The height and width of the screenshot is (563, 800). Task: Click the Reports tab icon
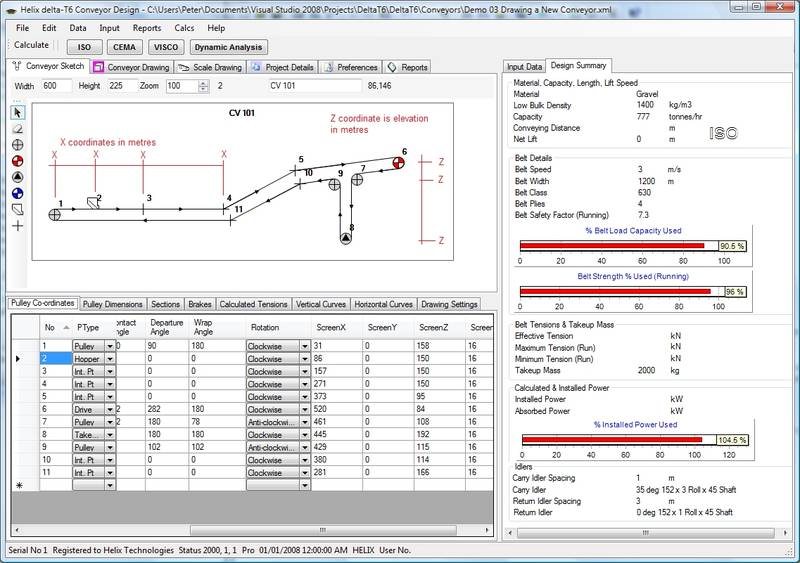pos(392,67)
